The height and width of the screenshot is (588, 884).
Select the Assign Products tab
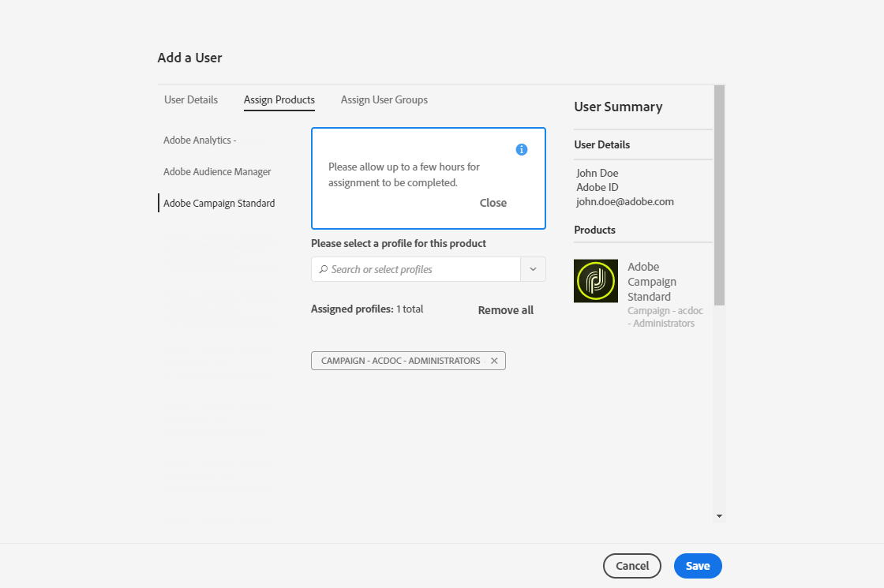point(279,99)
